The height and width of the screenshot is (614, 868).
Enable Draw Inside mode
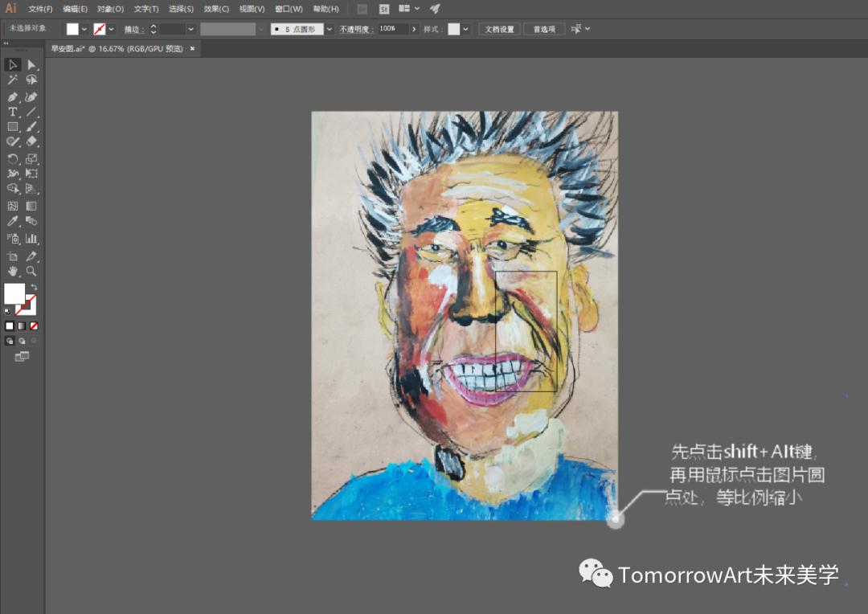(x=34, y=341)
